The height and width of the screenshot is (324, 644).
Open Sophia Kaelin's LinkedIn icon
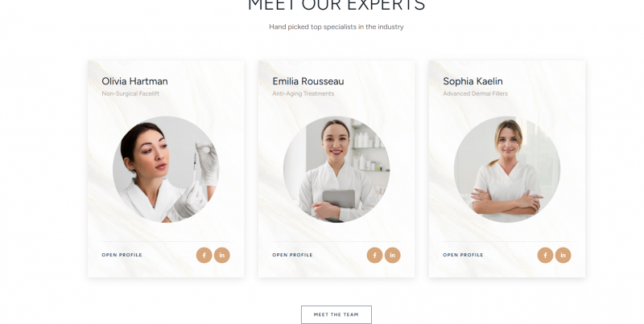pos(563,255)
